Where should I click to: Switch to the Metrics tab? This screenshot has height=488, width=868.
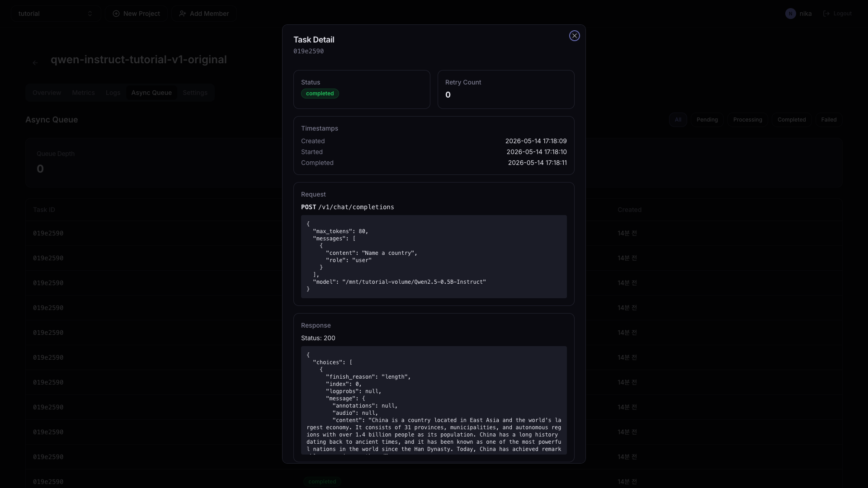83,93
